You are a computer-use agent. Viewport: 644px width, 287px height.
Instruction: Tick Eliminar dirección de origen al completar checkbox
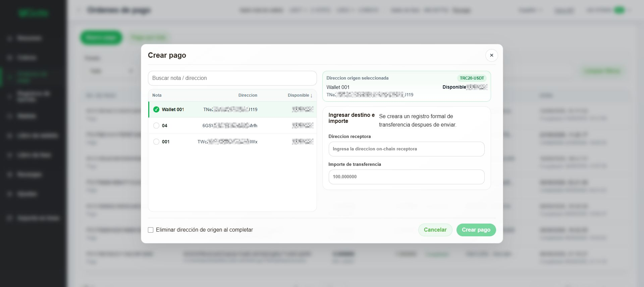tap(151, 230)
